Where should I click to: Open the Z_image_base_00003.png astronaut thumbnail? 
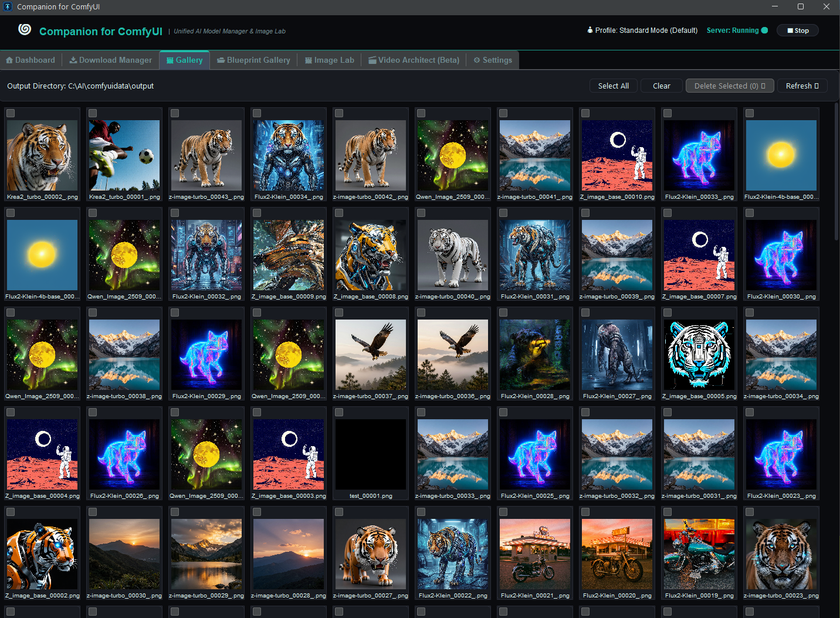tap(289, 454)
